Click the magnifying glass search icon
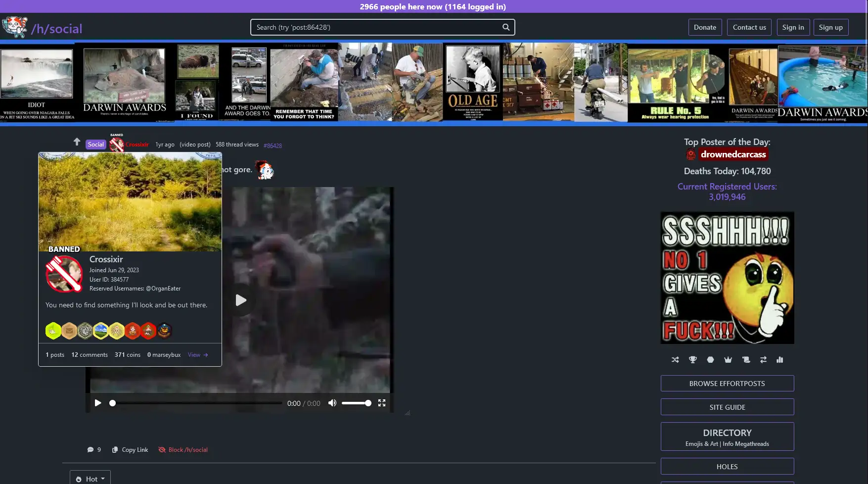Image resolution: width=868 pixels, height=484 pixels. click(506, 27)
